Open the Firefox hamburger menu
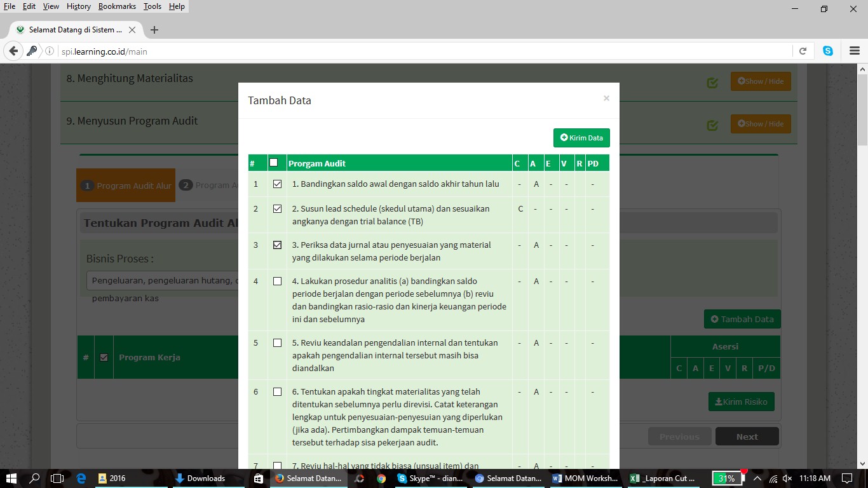The image size is (868, 488). point(854,51)
